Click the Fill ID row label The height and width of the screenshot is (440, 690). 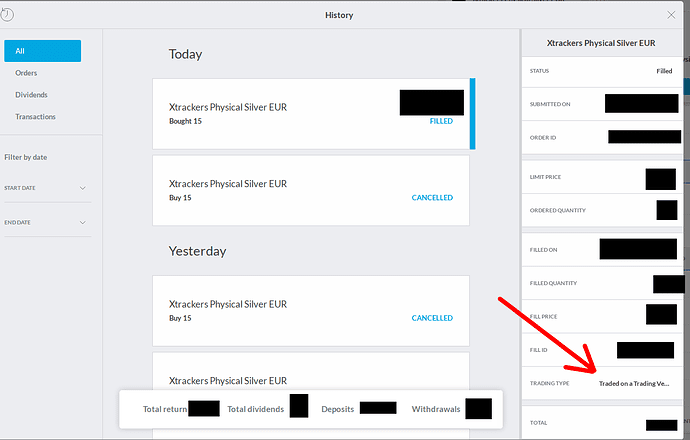click(539, 350)
